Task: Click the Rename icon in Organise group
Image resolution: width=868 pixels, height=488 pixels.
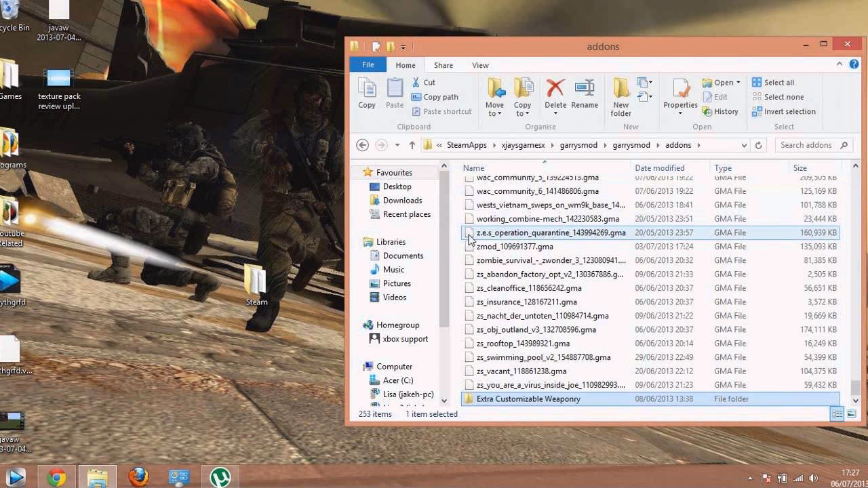Action: pyautogui.click(x=585, y=88)
